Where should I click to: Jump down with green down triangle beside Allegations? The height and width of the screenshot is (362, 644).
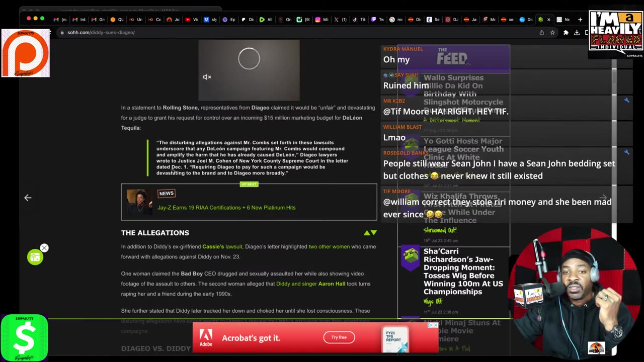[x=373, y=233]
